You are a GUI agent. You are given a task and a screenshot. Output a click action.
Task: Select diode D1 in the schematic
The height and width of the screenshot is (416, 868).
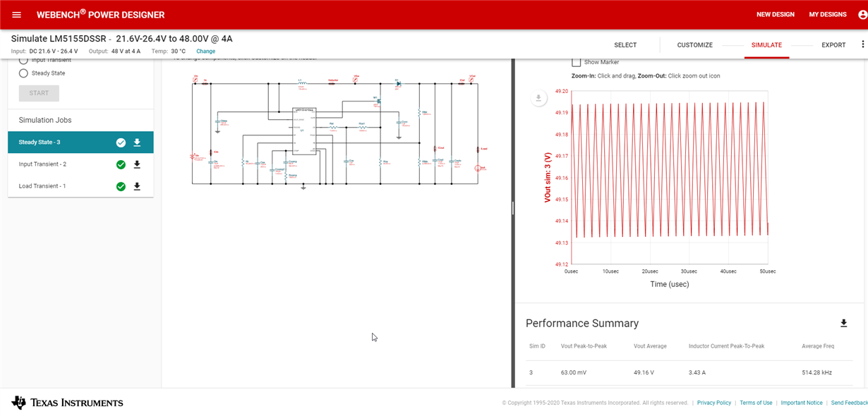click(x=399, y=84)
